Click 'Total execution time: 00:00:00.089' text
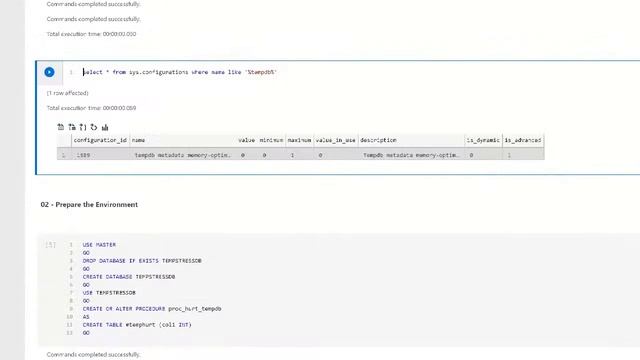 click(91, 108)
